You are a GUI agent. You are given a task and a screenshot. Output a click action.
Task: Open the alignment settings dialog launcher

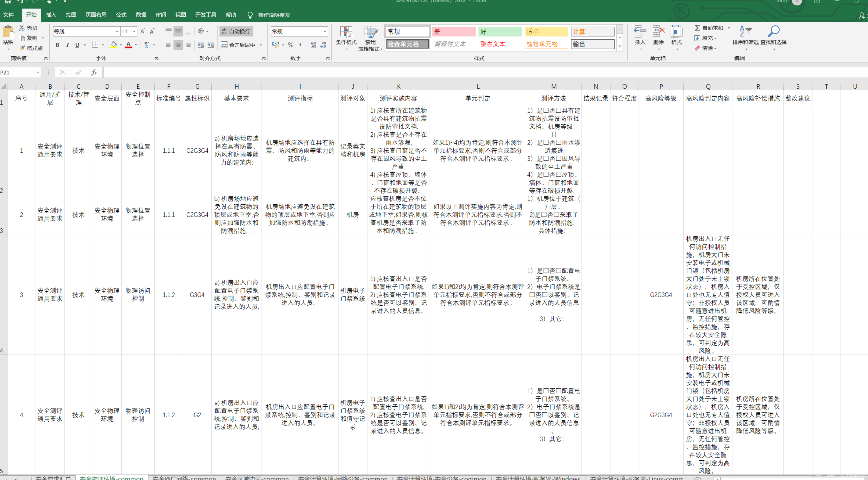[264, 59]
